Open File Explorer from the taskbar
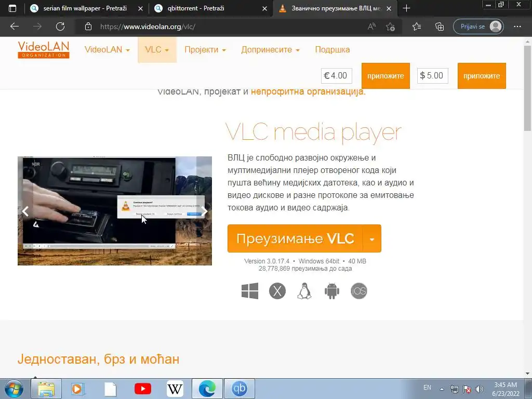The height and width of the screenshot is (399, 532). coord(46,389)
